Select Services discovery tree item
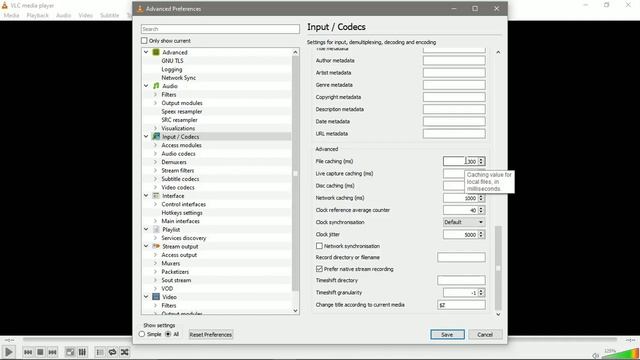The image size is (640, 360). click(x=184, y=238)
